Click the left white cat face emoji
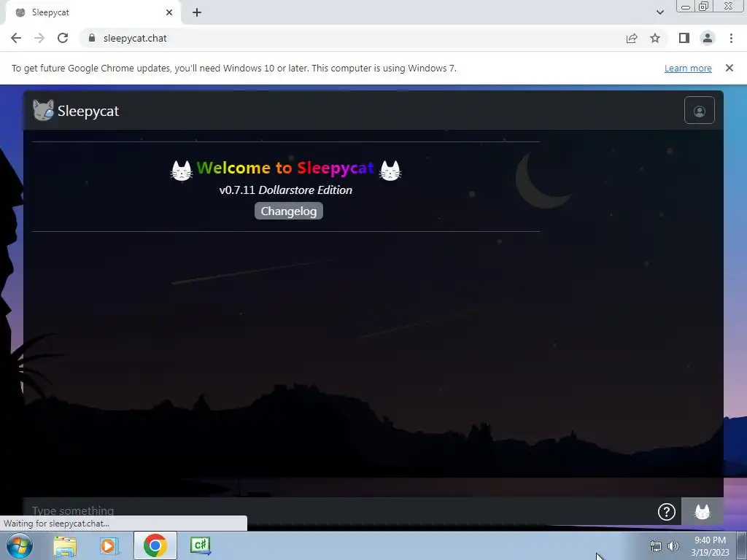The height and width of the screenshot is (560, 747). (x=181, y=170)
